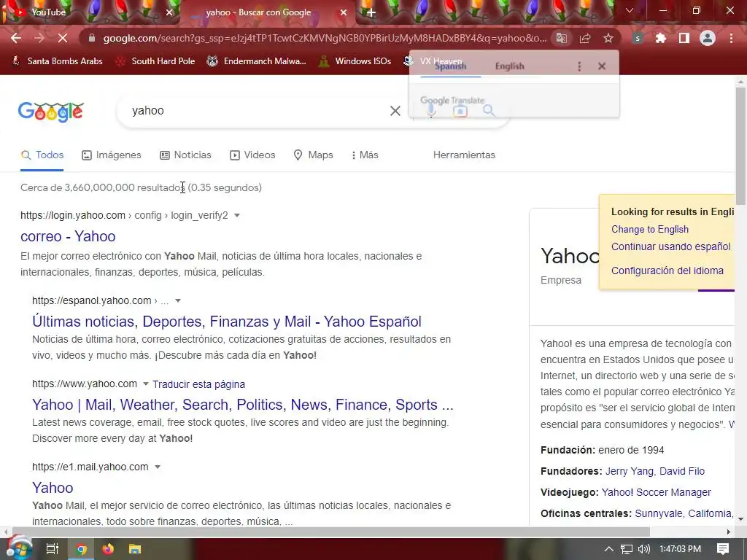The image size is (747, 560).
Task: Expand options for www.yahoo.com result
Action: coord(146,384)
